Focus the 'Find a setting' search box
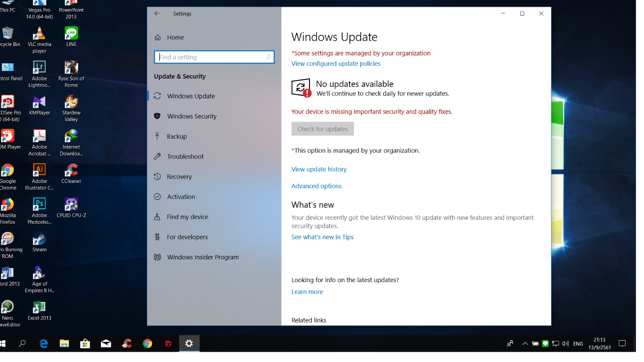 [214, 57]
